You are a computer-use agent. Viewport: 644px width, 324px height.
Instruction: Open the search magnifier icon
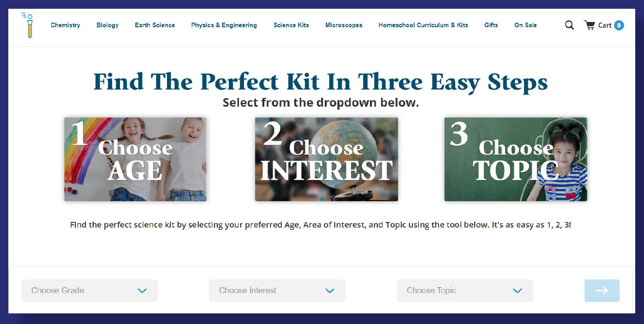point(569,25)
